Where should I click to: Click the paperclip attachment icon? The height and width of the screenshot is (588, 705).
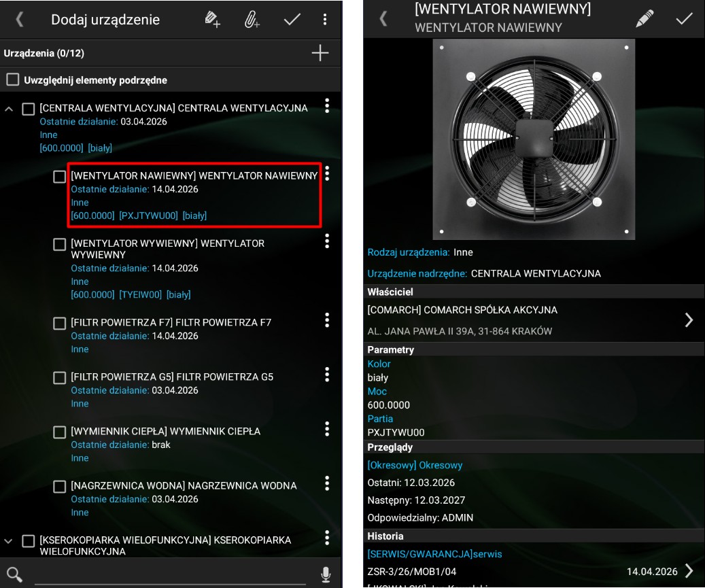coord(252,20)
